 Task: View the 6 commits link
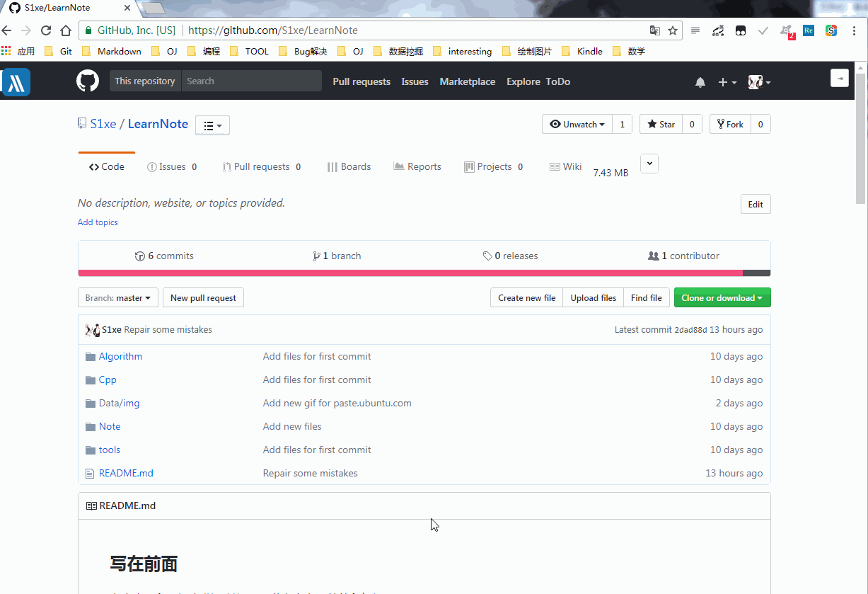pos(164,256)
